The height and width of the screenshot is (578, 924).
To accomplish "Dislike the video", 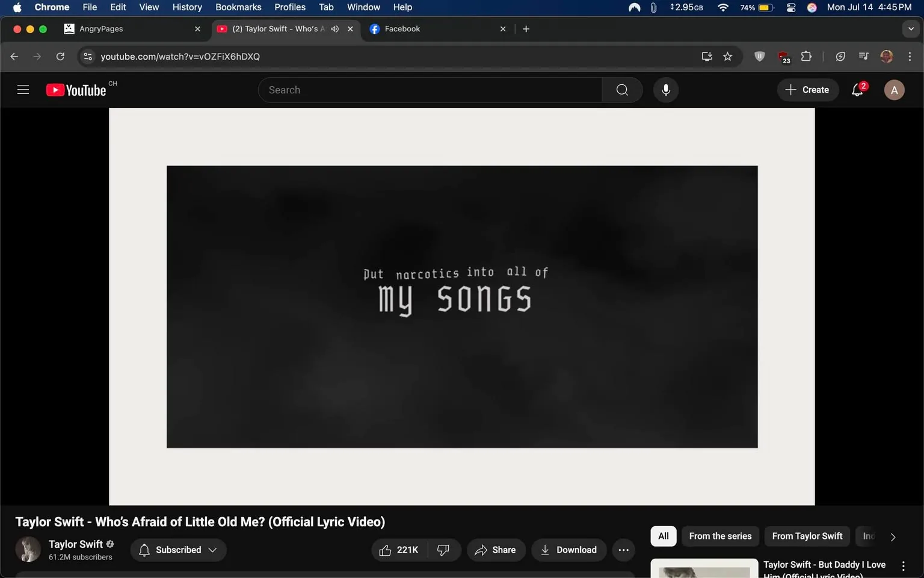I will [x=443, y=550].
